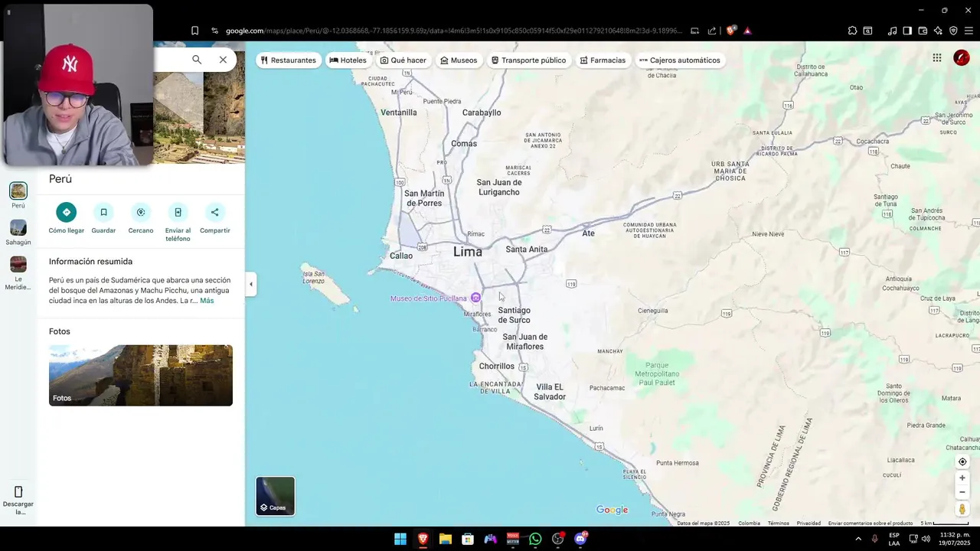Filter by Restaurantes chip

click(289, 60)
